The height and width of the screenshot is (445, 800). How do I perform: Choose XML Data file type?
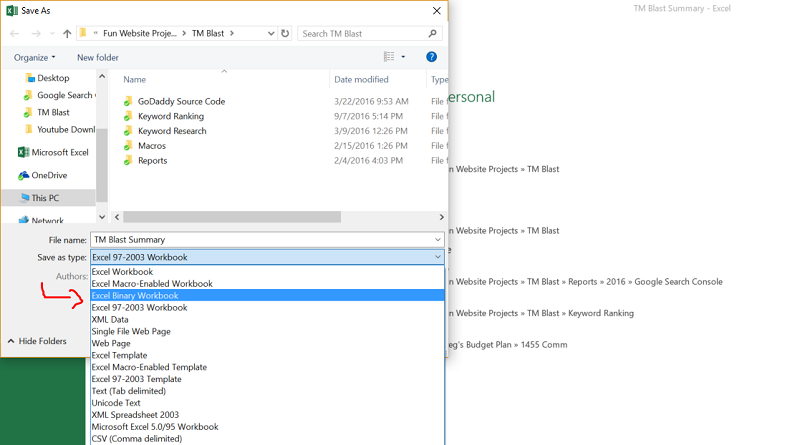267,319
